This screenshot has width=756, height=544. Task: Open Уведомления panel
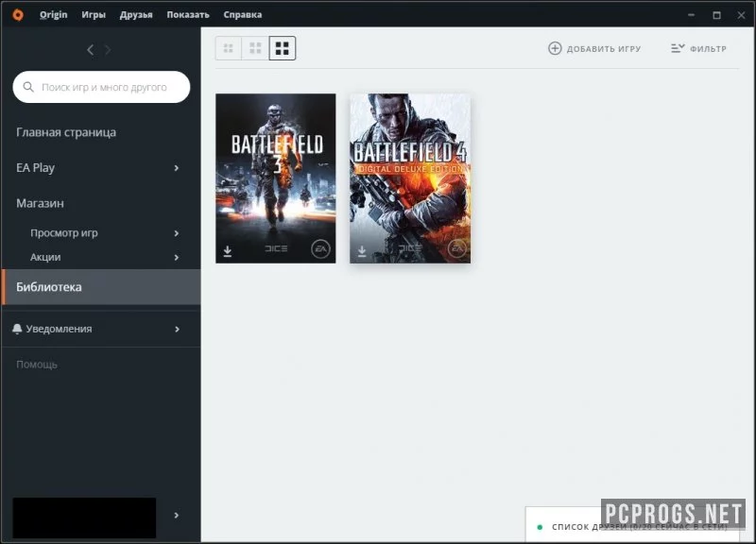[x=59, y=329]
